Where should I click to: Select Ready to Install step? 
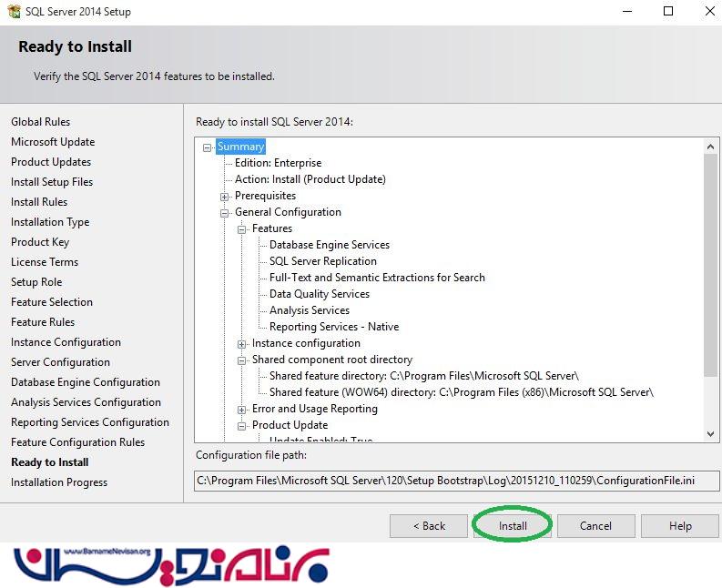tap(50, 462)
